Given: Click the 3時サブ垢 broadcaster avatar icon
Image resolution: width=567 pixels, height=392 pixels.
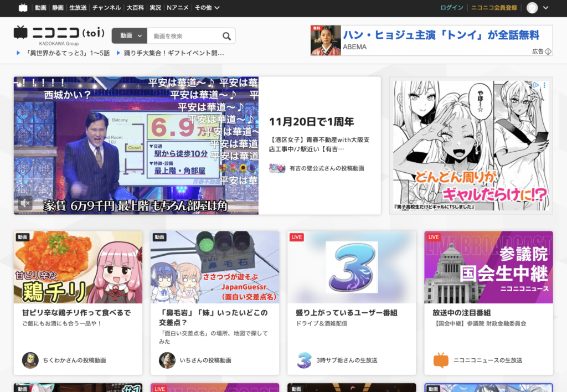Looking at the screenshot, I should [x=304, y=360].
